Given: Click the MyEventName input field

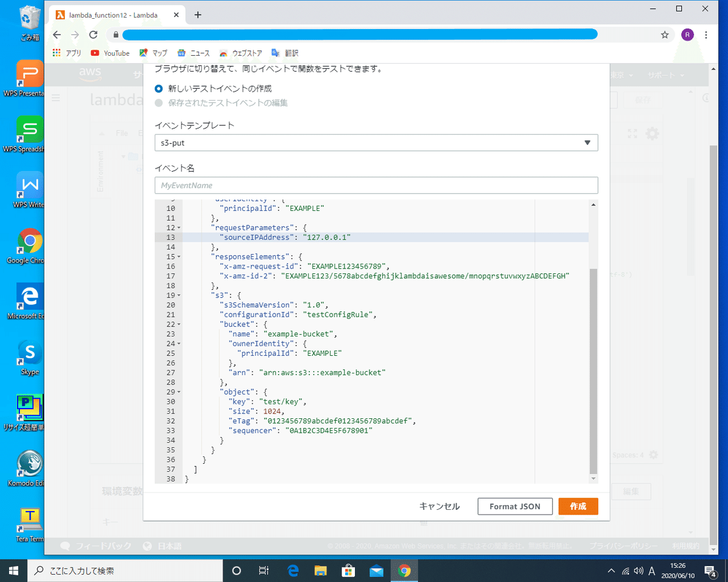Looking at the screenshot, I should click(376, 186).
